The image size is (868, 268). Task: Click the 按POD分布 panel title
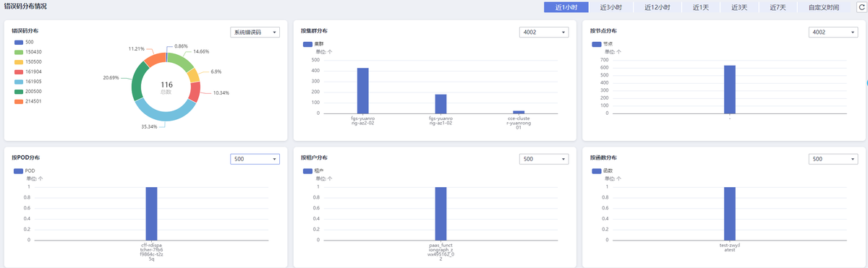coord(26,157)
